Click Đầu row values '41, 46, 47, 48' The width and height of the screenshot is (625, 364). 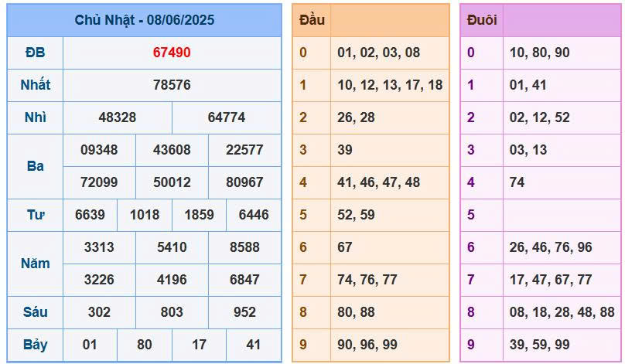click(x=379, y=182)
